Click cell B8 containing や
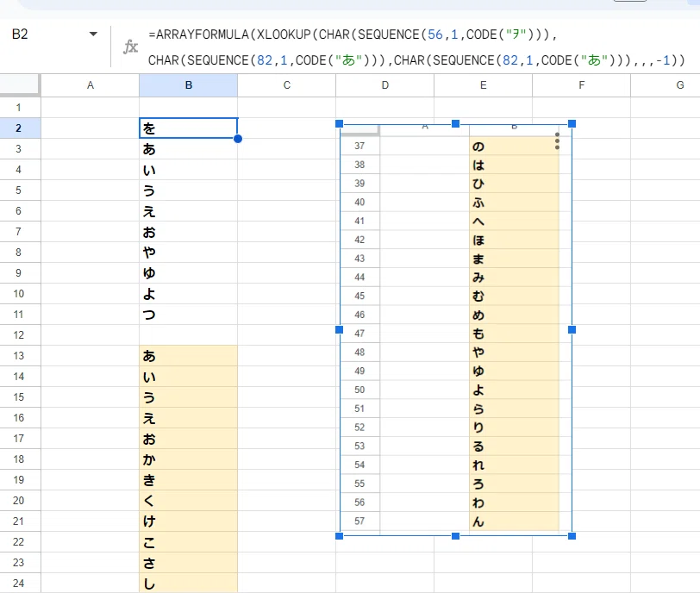The width and height of the screenshot is (700, 593). tap(189, 252)
